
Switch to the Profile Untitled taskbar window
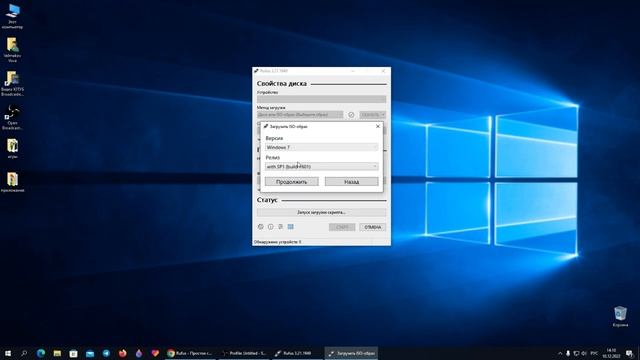point(244,353)
